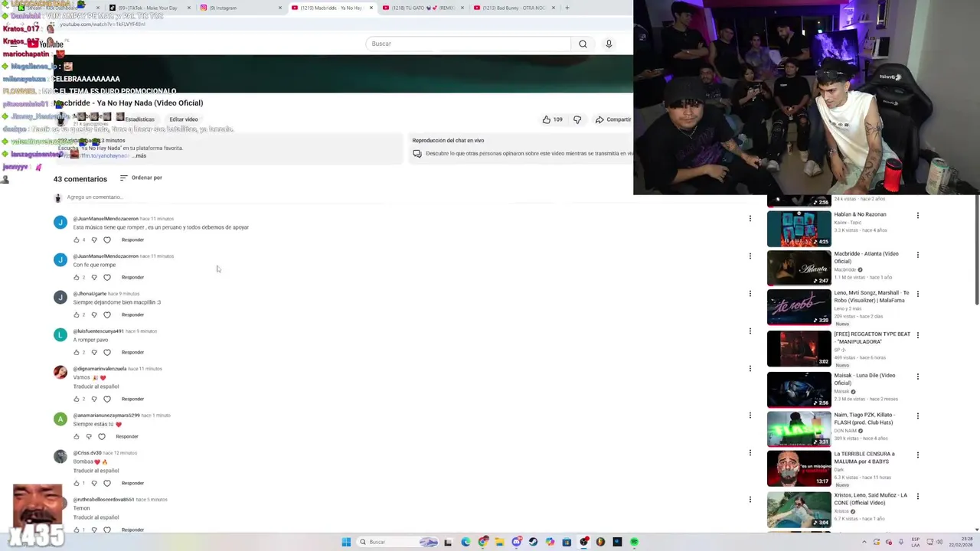The height and width of the screenshot is (551, 980).
Task: Open File Explorer from taskbar
Action: pyautogui.click(x=499, y=542)
